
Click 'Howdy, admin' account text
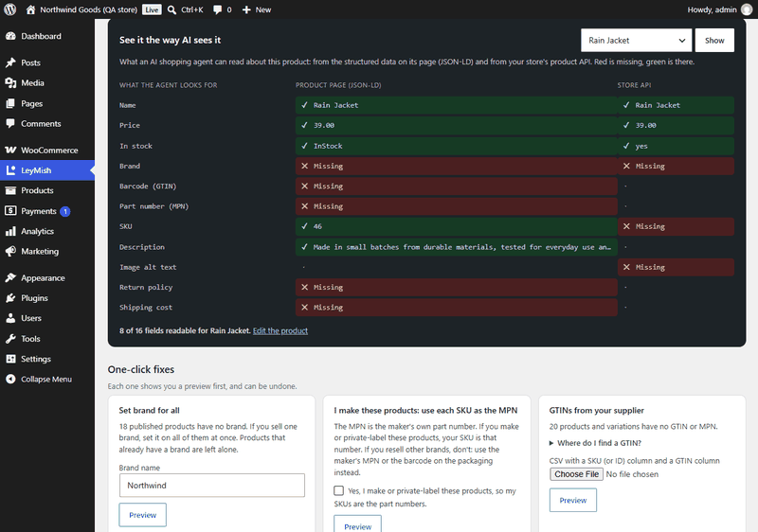[x=712, y=9]
